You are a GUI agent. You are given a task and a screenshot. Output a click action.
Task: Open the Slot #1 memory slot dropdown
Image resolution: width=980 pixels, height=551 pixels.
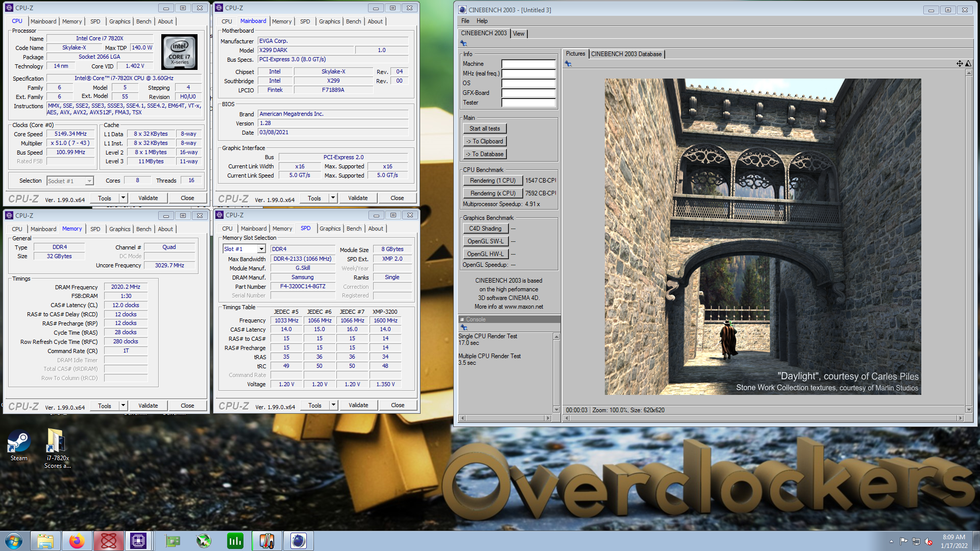pyautogui.click(x=261, y=249)
